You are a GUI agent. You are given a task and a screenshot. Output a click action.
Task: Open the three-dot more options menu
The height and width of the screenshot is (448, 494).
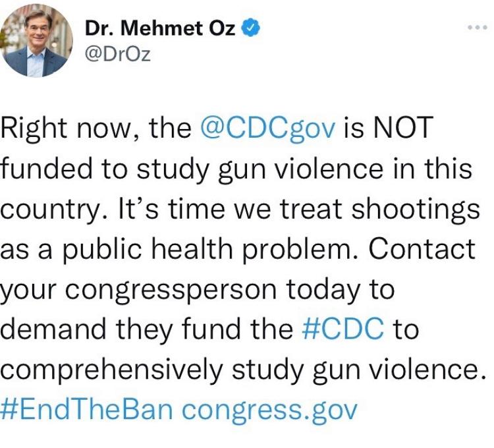coord(478,28)
